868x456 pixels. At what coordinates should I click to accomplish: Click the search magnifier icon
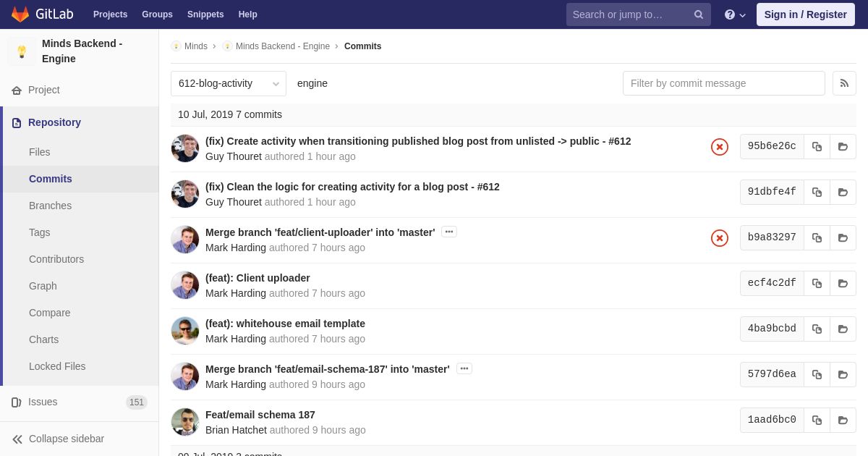click(698, 14)
